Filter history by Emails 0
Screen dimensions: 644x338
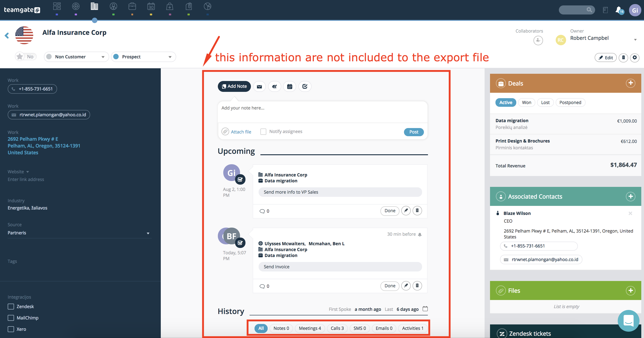pos(384,328)
